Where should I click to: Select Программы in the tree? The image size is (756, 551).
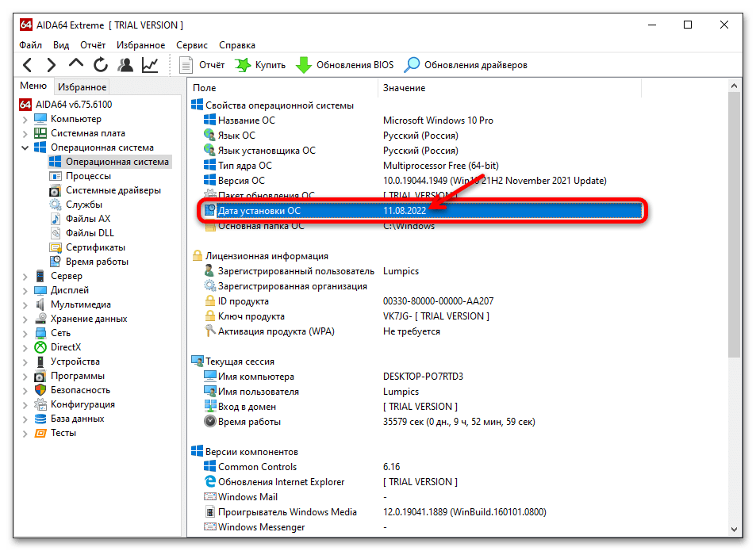(78, 376)
